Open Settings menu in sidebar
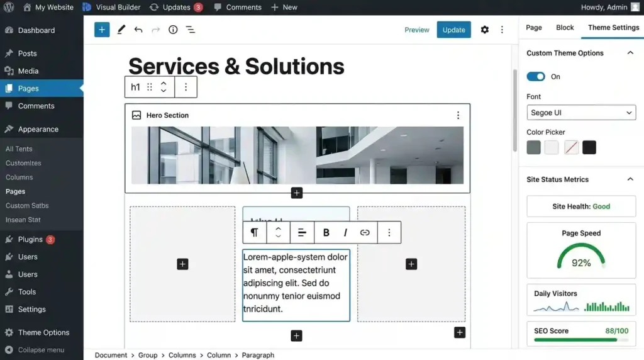Screen dimensions: 644x360 click(42, 310)
